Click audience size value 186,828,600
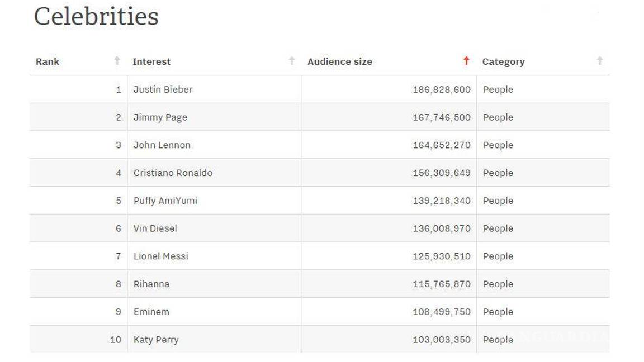This screenshot has height=362, width=644. pos(441,89)
